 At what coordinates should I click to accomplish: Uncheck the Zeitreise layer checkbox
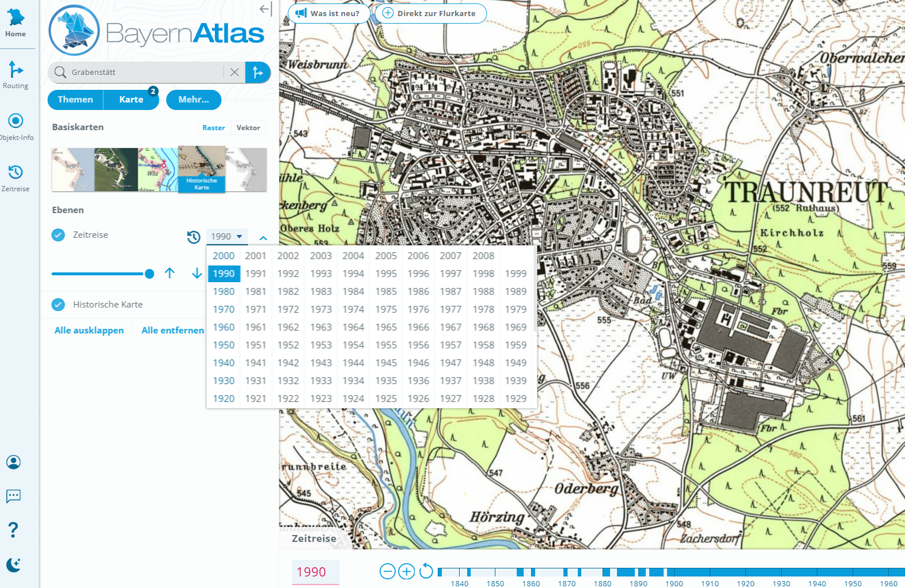click(58, 235)
